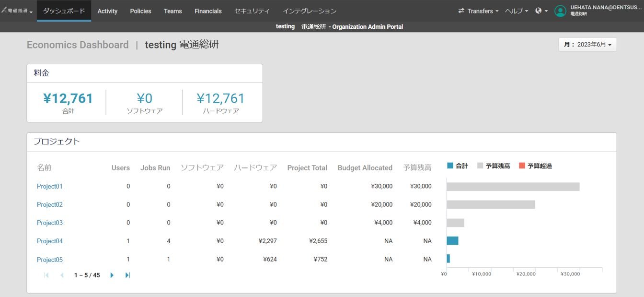Switch to the Financials tab
This screenshot has width=644, height=297.
[x=208, y=11]
